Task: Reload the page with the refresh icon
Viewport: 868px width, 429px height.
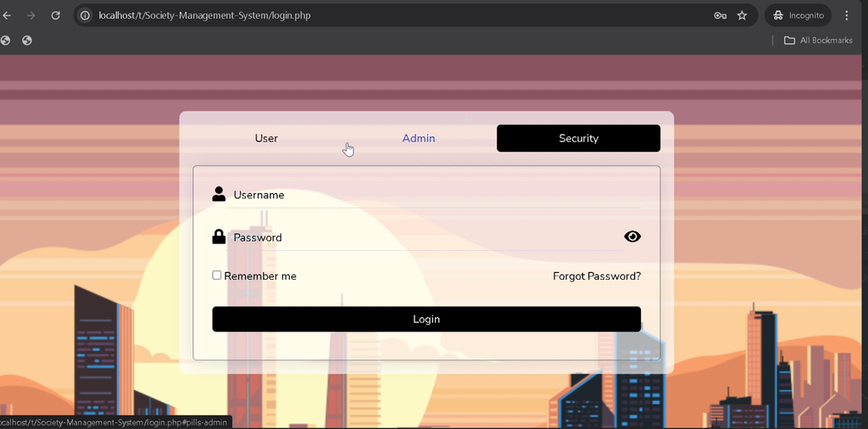Action: [x=55, y=15]
